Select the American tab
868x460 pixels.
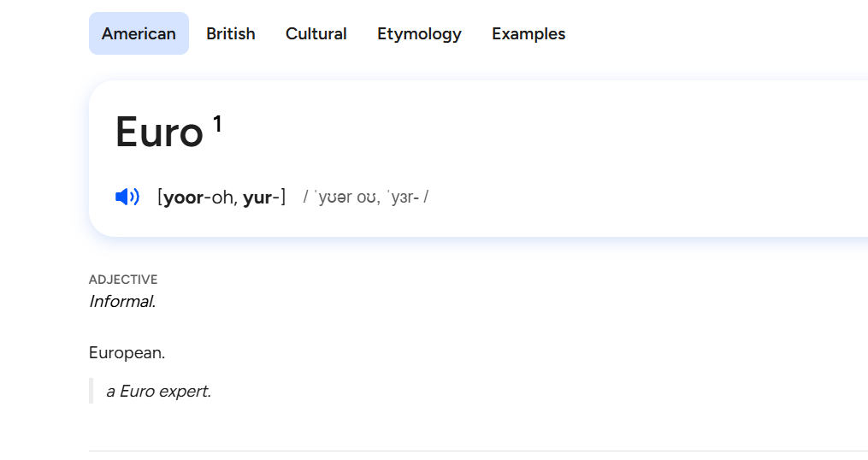pyautogui.click(x=139, y=34)
